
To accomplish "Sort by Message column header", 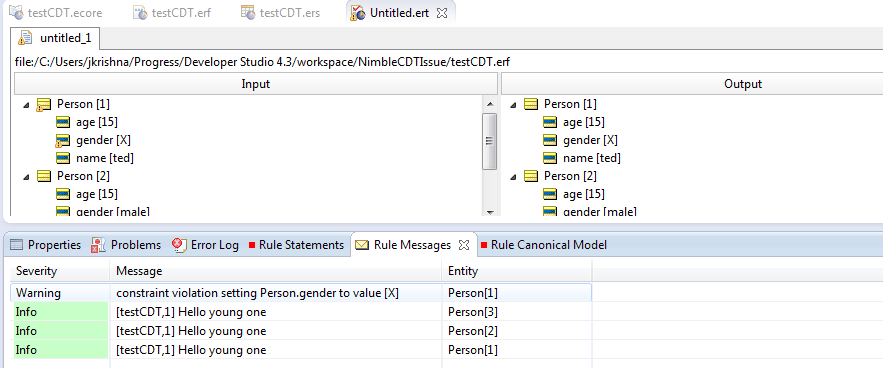I will (x=276, y=271).
